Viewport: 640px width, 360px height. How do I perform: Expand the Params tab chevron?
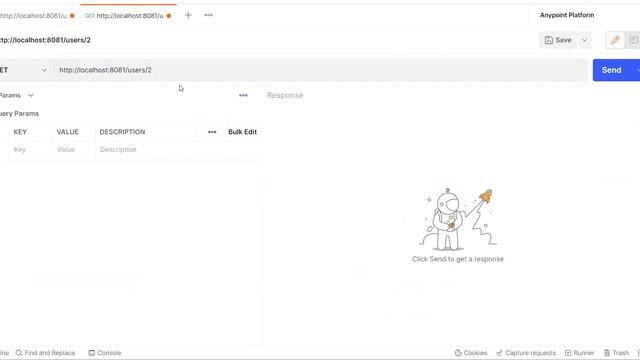click(x=31, y=96)
